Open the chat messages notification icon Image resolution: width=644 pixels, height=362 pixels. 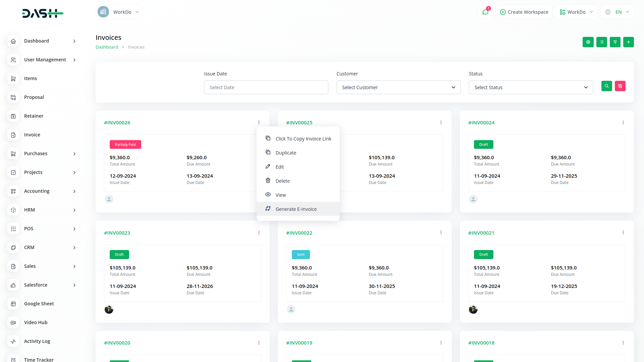[x=485, y=12]
